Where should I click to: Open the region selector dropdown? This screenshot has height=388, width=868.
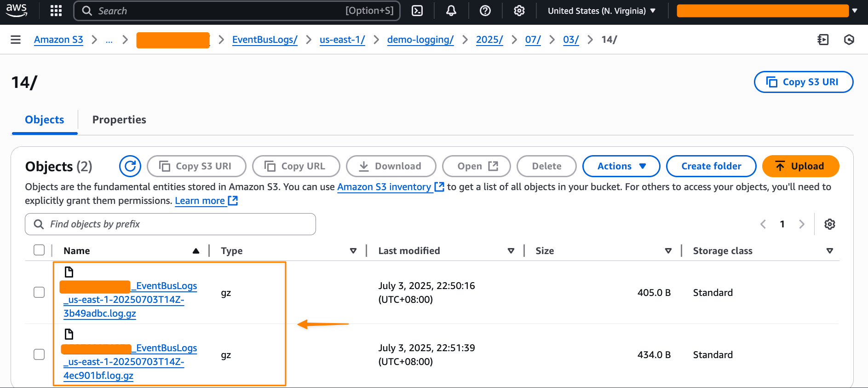[602, 11]
